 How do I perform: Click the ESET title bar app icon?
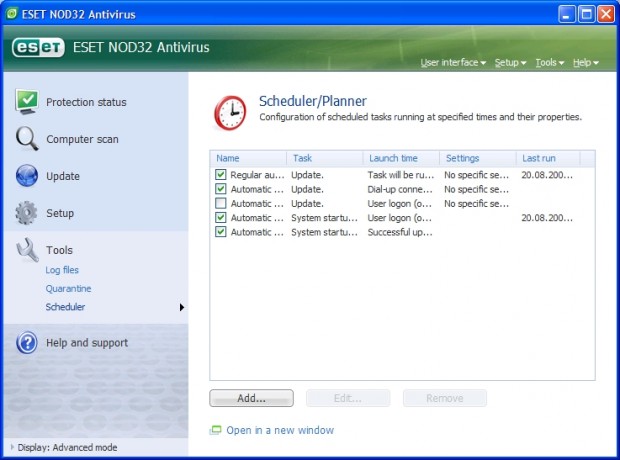pyautogui.click(x=12, y=14)
